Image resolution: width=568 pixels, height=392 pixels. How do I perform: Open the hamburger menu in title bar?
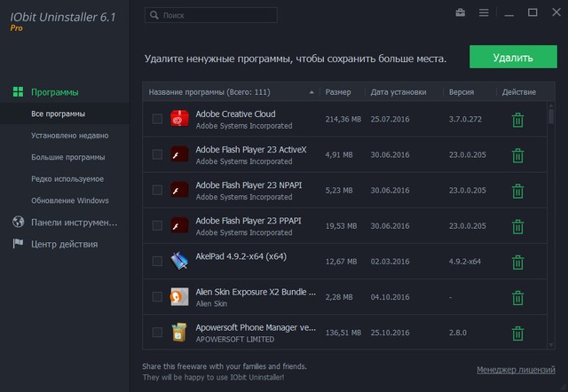[x=484, y=13]
